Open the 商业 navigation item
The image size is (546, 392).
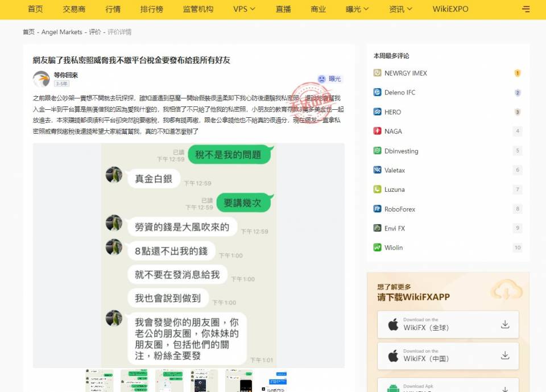point(318,9)
